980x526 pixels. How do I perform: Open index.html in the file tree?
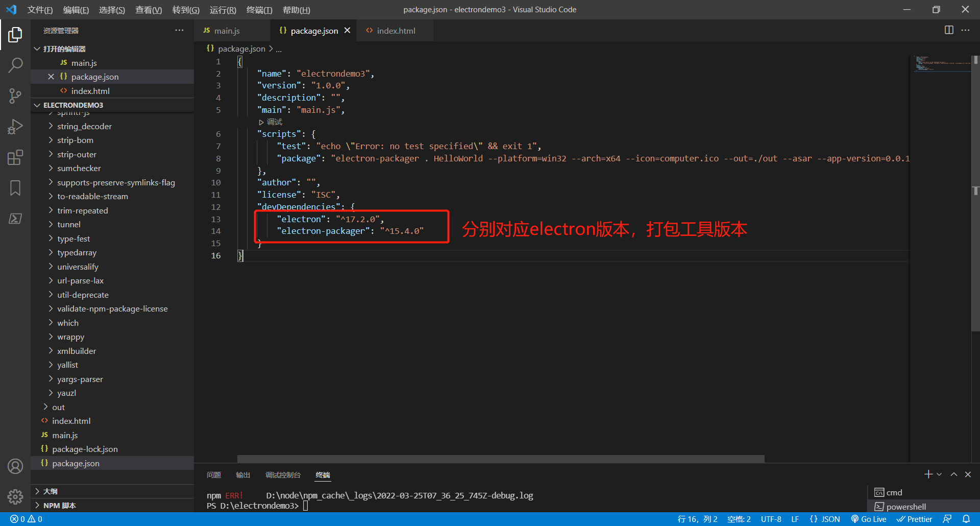[x=112, y=421]
